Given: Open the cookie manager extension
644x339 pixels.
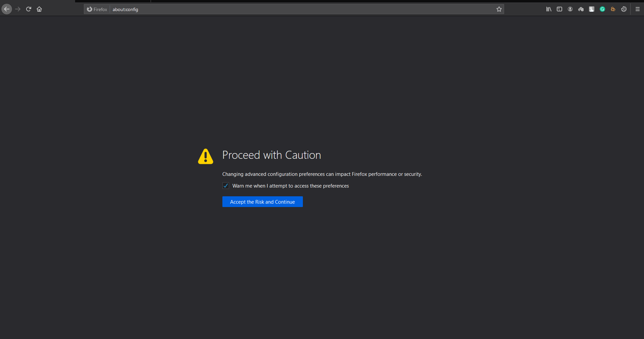Looking at the screenshot, I should 624,9.
